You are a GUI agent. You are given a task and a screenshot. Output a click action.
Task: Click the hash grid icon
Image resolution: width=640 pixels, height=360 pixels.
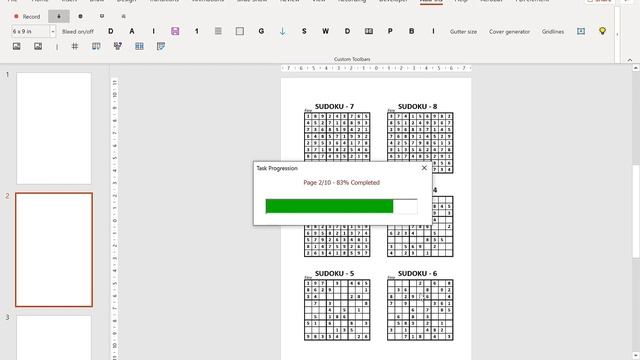coord(75,47)
